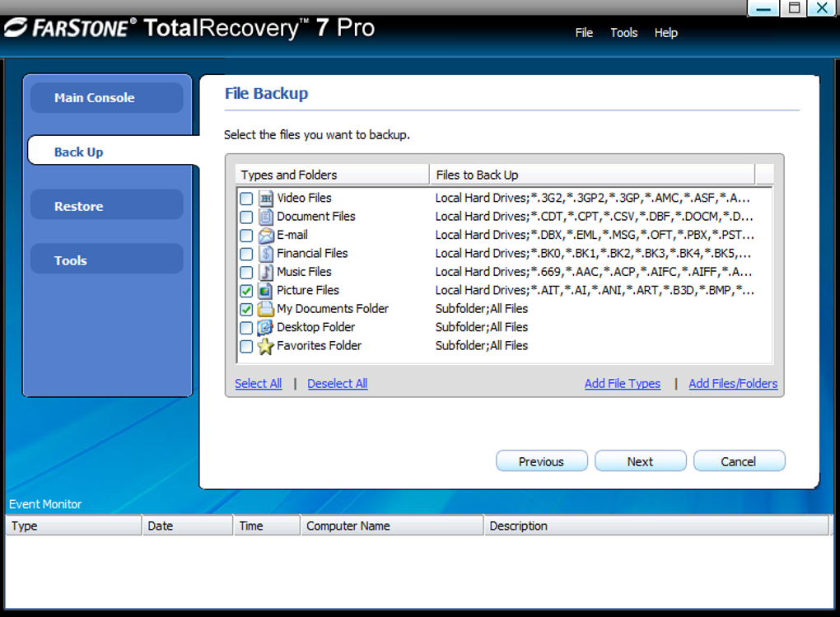Click the Music Files note icon

coord(266,272)
